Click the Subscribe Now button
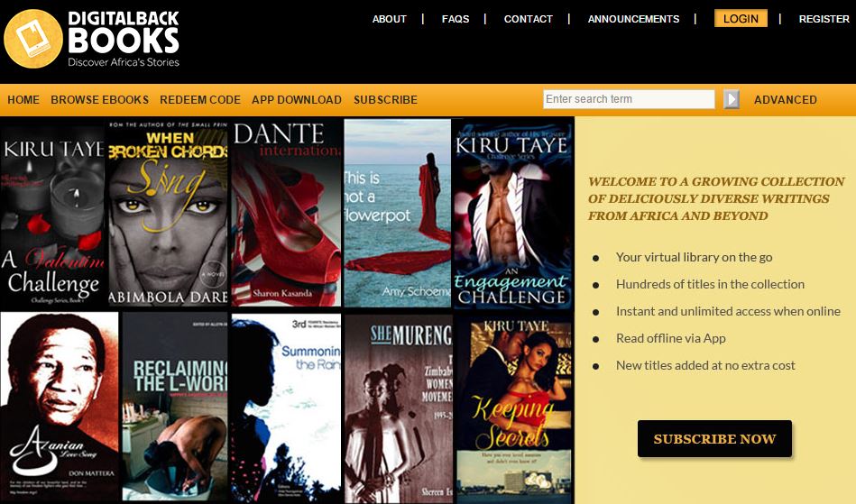The height and width of the screenshot is (504, 856). 714,438
